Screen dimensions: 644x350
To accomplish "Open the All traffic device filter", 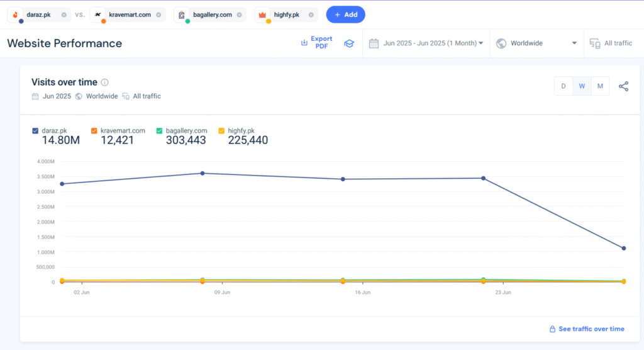I will [x=611, y=43].
